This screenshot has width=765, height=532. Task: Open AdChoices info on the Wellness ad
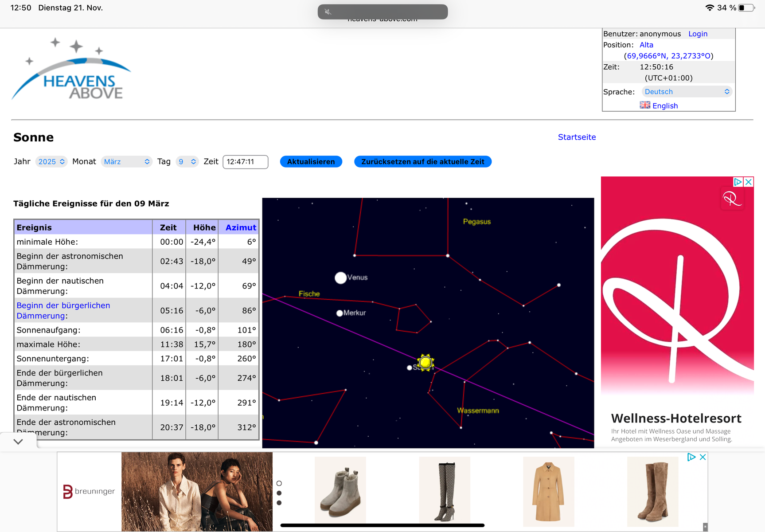(x=738, y=182)
